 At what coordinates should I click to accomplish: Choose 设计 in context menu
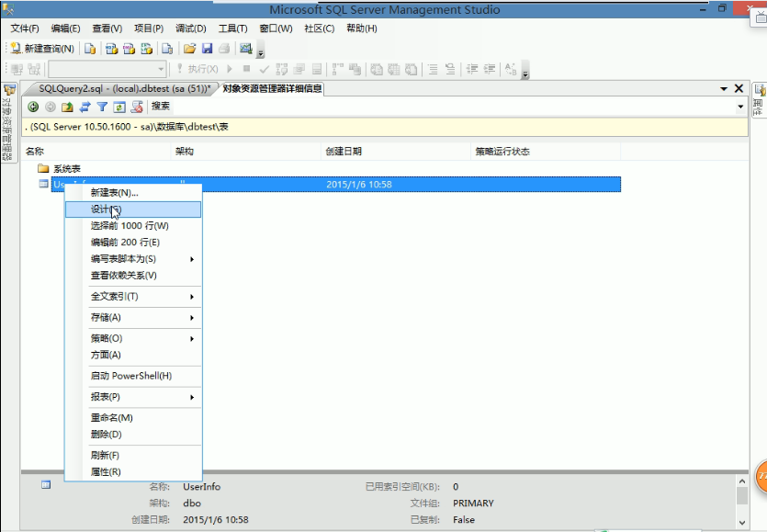pos(133,209)
